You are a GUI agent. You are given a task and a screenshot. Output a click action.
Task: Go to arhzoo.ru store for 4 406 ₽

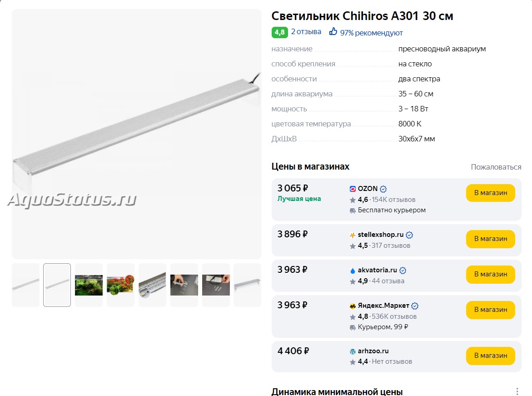[491, 356]
